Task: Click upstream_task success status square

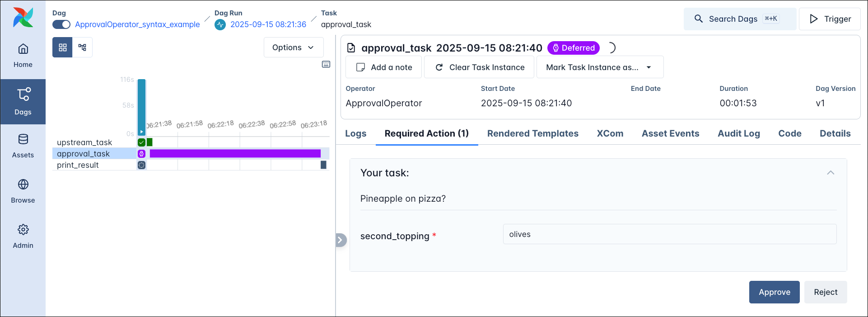Action: [141, 142]
